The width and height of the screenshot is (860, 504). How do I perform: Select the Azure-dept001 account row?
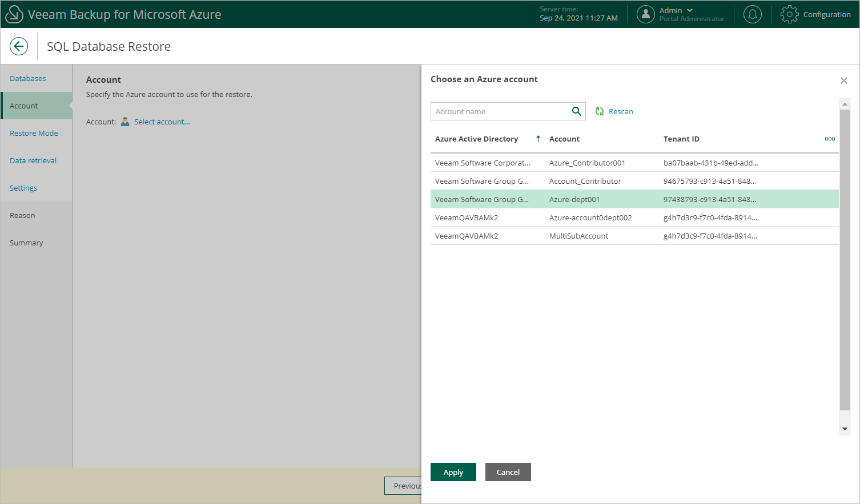tap(634, 199)
